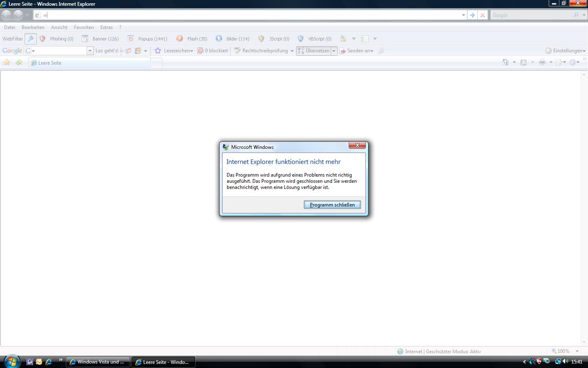Click the Google toolbar news tag icon
This screenshot has height=368, width=588.
[128, 51]
